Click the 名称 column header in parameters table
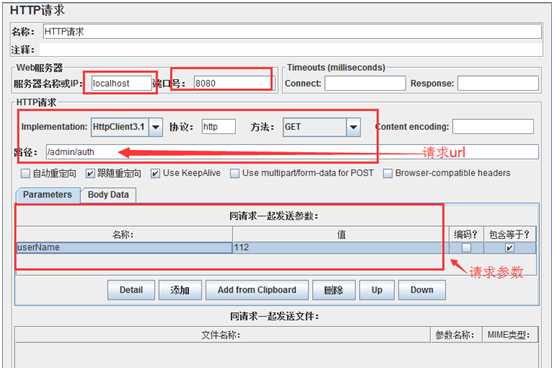The width and height of the screenshot is (554, 370). (124, 235)
